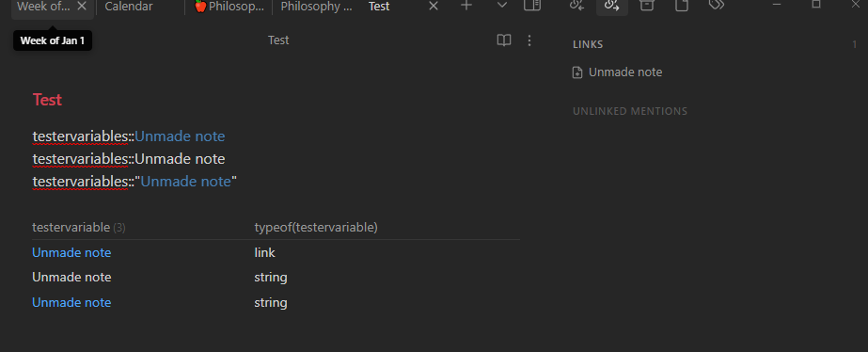The width and height of the screenshot is (868, 352).
Task: Open Unmade note in Links panel
Action: click(625, 72)
